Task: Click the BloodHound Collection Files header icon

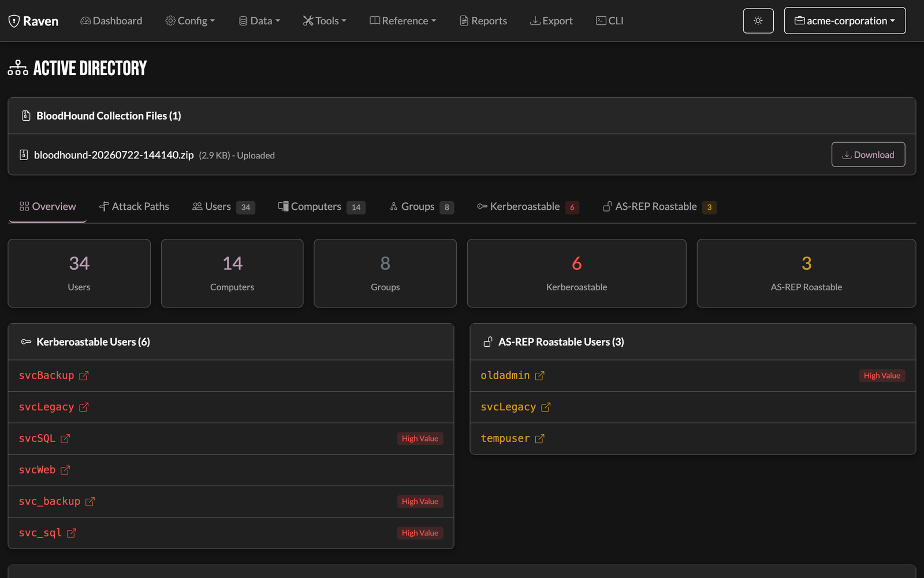Action: pyautogui.click(x=26, y=116)
